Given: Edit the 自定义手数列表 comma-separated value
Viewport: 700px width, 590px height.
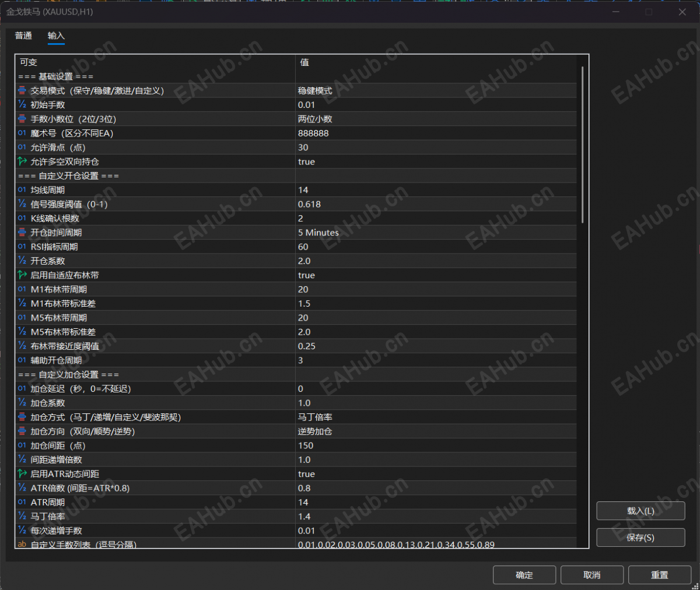Looking at the screenshot, I should (436, 544).
